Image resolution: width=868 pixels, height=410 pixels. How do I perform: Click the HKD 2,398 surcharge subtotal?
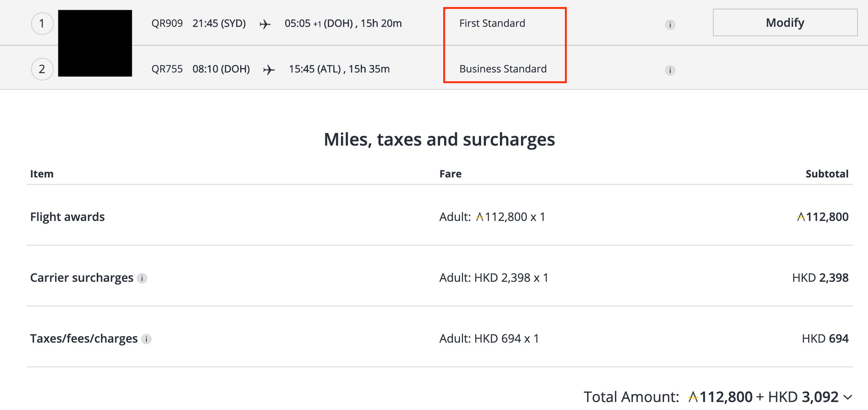click(x=820, y=277)
